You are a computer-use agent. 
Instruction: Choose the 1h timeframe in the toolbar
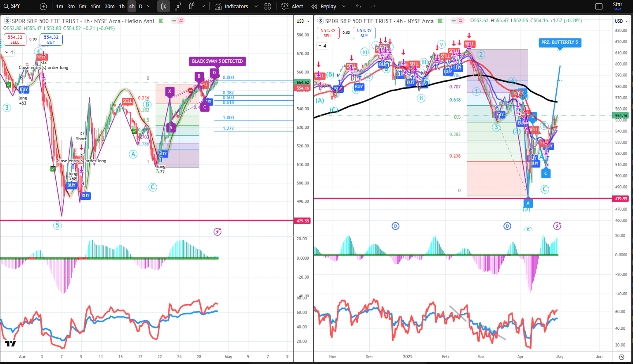[x=122, y=6]
